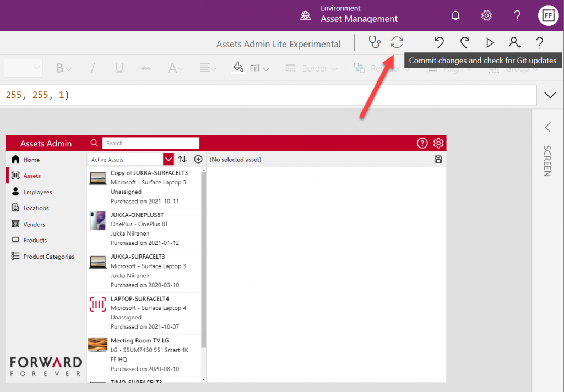Image resolution: width=564 pixels, height=392 pixels.
Task: Click the help (?) button in the red app bar
Action: 422,143
